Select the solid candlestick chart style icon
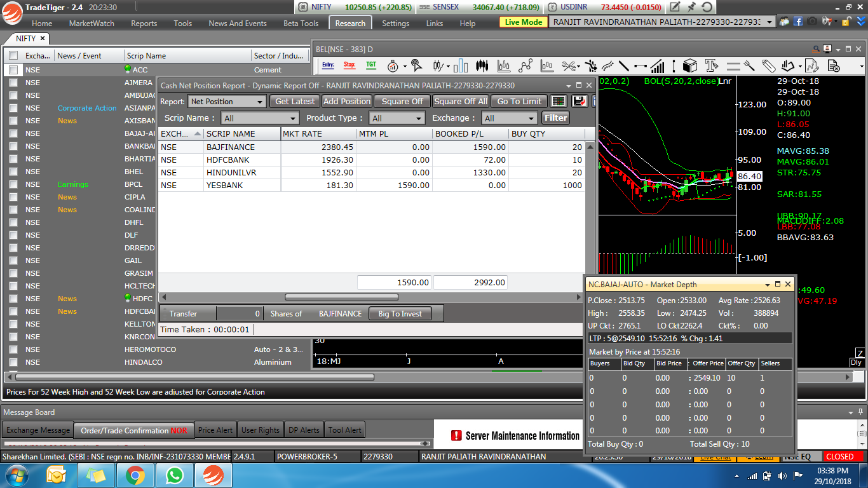The width and height of the screenshot is (868, 488). click(482, 65)
